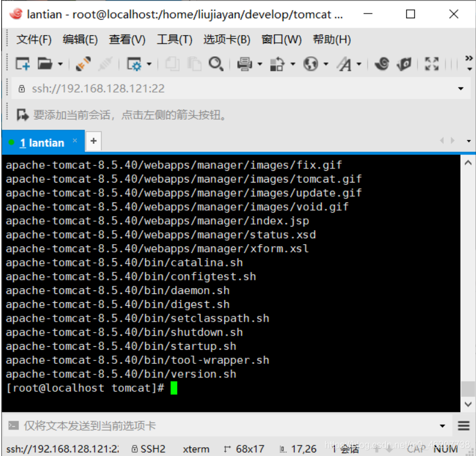Expand the address bar history dropdown
Image resolution: width=476 pixels, height=456 pixels.
click(461, 89)
